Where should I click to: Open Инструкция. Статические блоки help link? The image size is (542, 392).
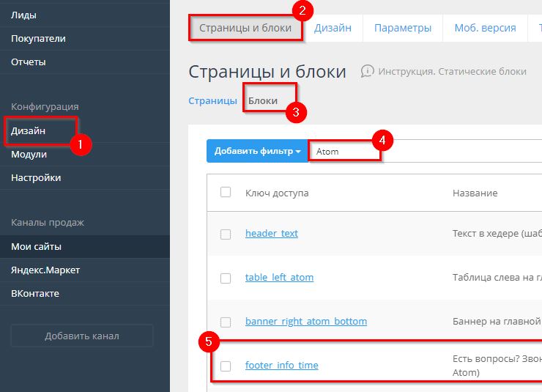[x=452, y=71]
